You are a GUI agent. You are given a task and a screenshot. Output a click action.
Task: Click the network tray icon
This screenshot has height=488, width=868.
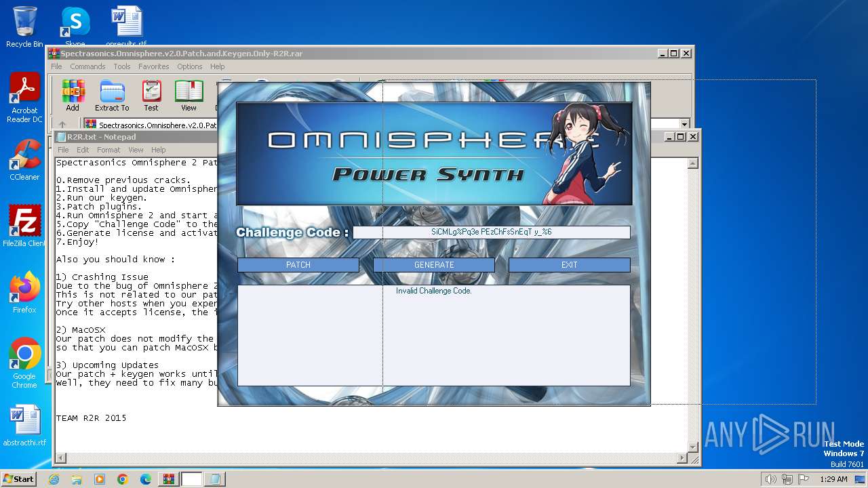click(787, 479)
